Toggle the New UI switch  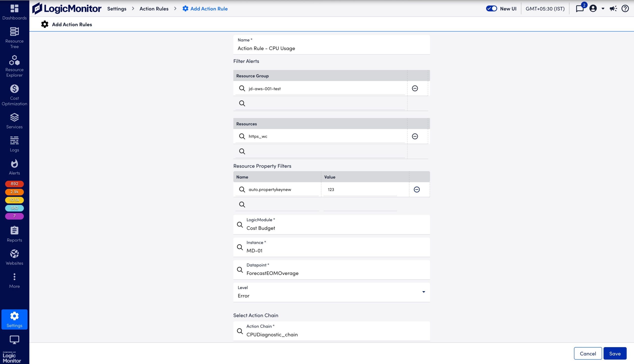point(491,8)
